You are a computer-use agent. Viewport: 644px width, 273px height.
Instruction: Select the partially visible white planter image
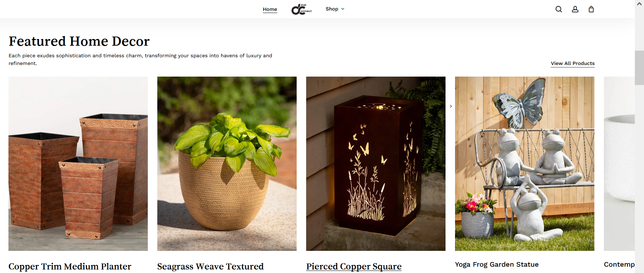(x=619, y=164)
